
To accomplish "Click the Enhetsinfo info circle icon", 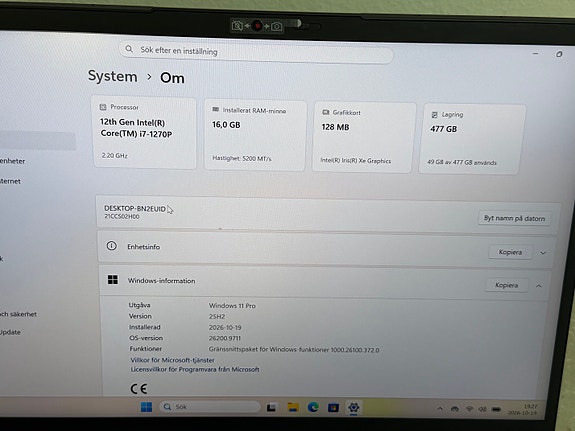I will click(111, 246).
